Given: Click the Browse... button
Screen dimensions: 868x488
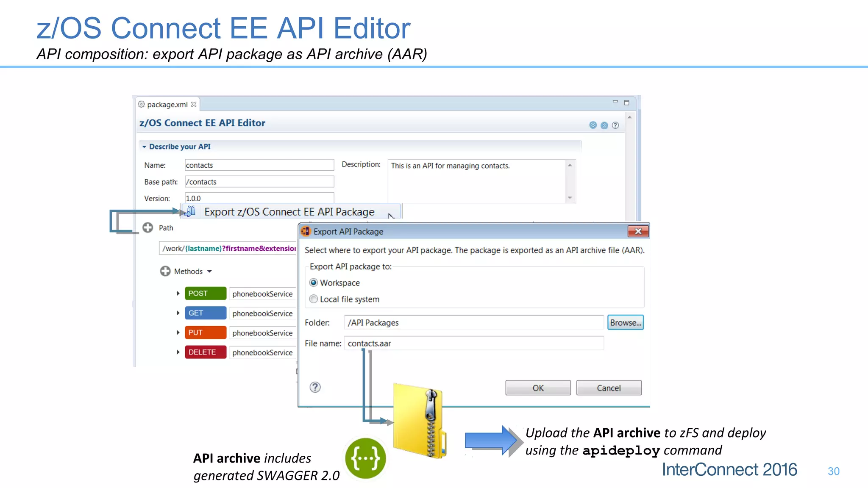Looking at the screenshot, I should tap(626, 322).
